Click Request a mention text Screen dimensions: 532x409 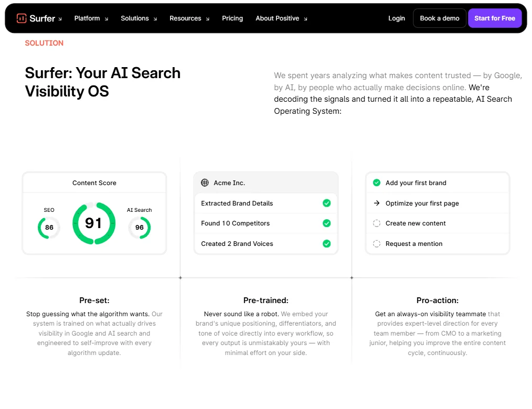(414, 243)
